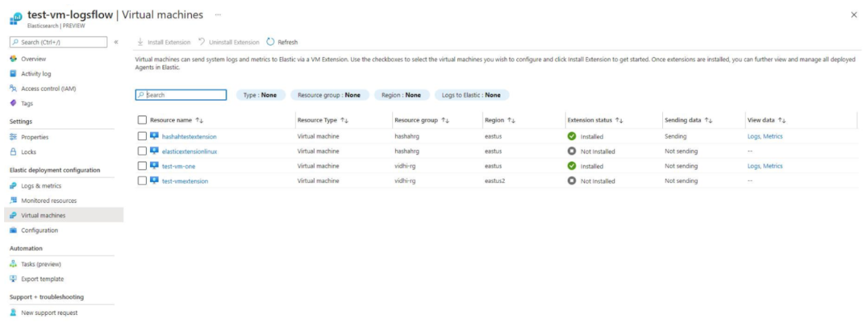Tick the checkbox for test-vm-one
The width and height of the screenshot is (868, 330).
(x=142, y=166)
